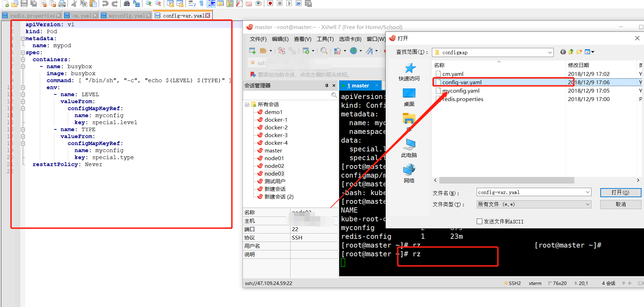Pin the 会话管理器 panel

[327, 85]
